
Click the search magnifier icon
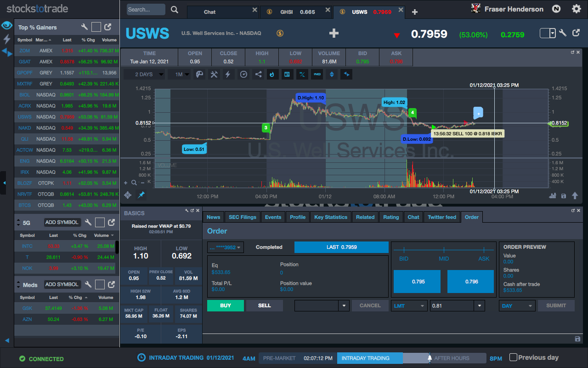pos(174,10)
